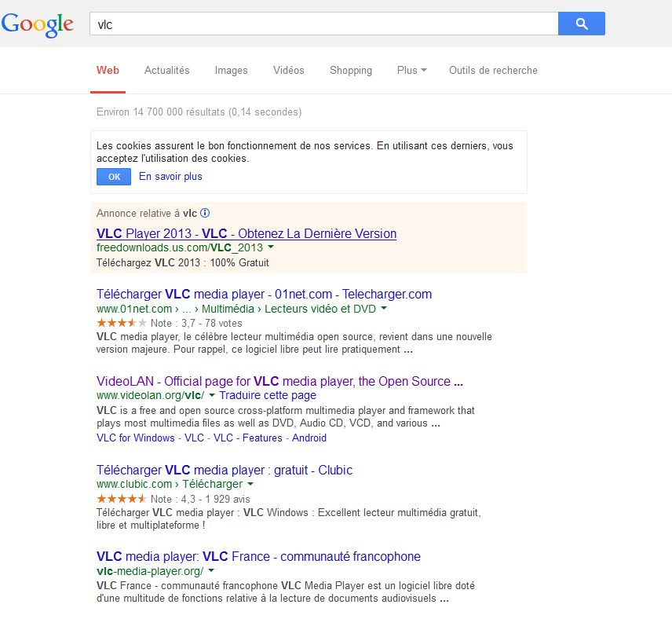
Task: Click the star rating of the Clubic result
Action: (122, 499)
